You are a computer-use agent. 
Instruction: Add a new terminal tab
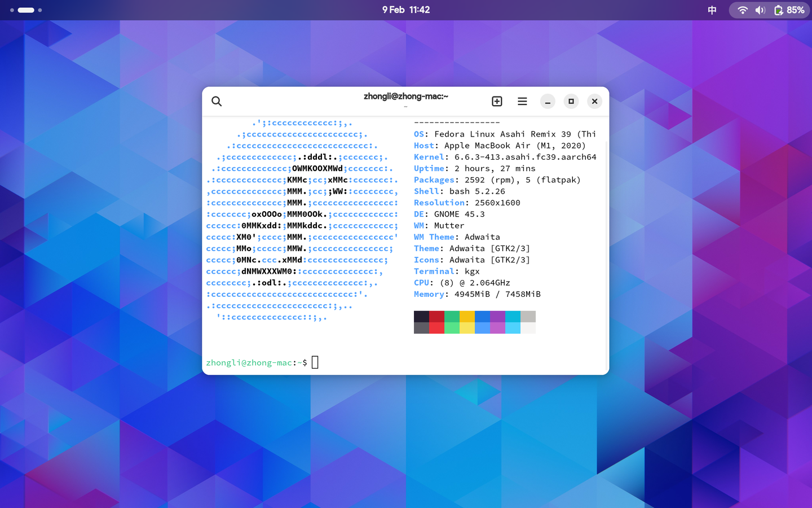click(x=497, y=101)
